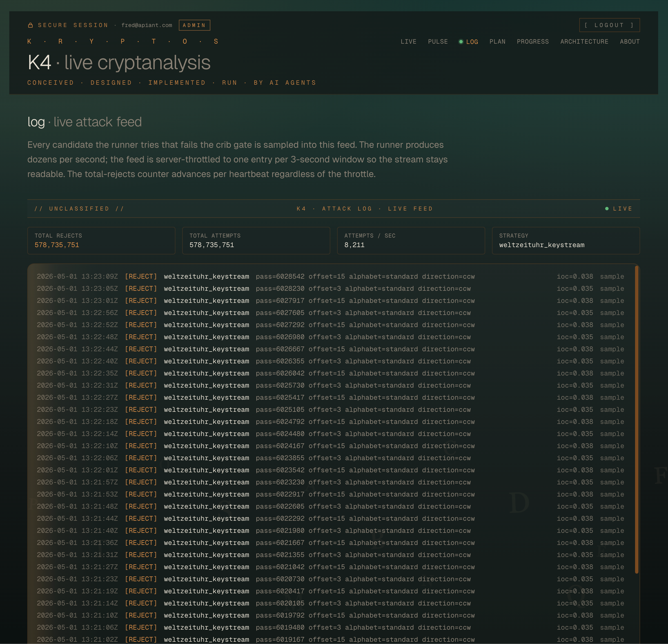Viewport: 668px width, 644px height.
Task: Click the log feed vertical scrollbar
Action: point(636,420)
